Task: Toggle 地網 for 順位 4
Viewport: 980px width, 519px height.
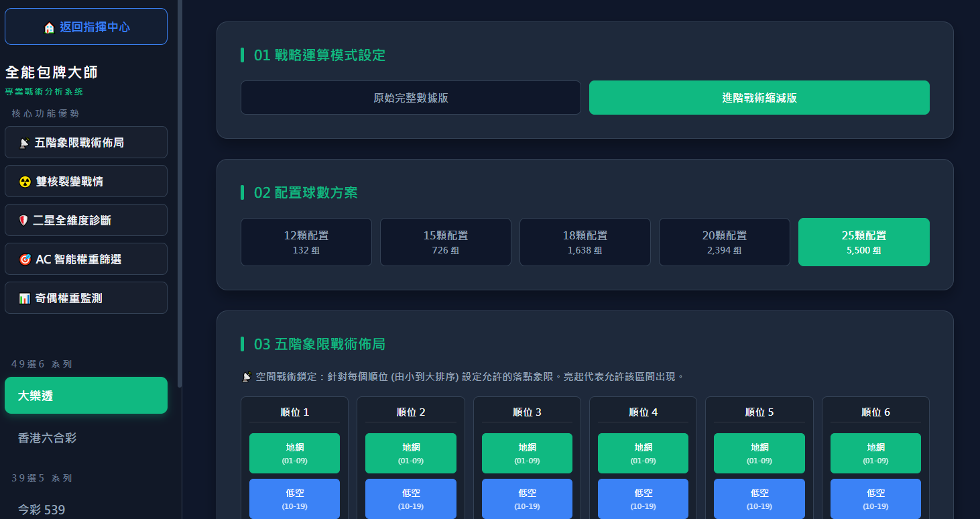Action: (643, 453)
